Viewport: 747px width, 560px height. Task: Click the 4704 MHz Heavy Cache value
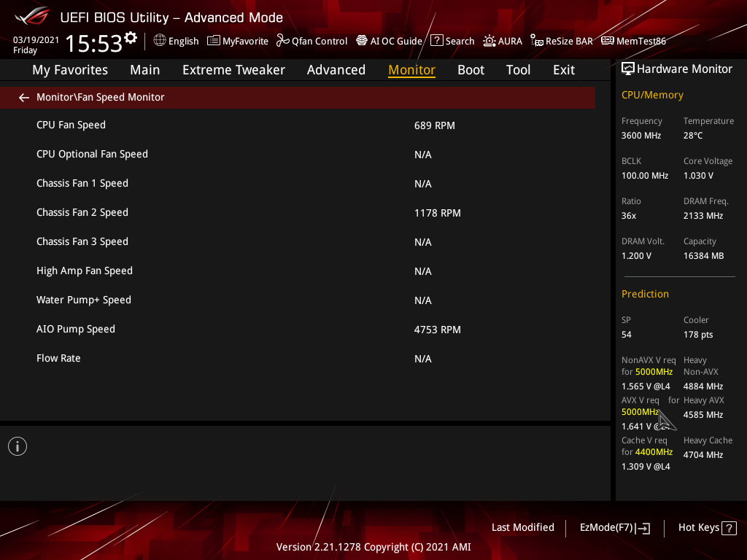coord(703,455)
